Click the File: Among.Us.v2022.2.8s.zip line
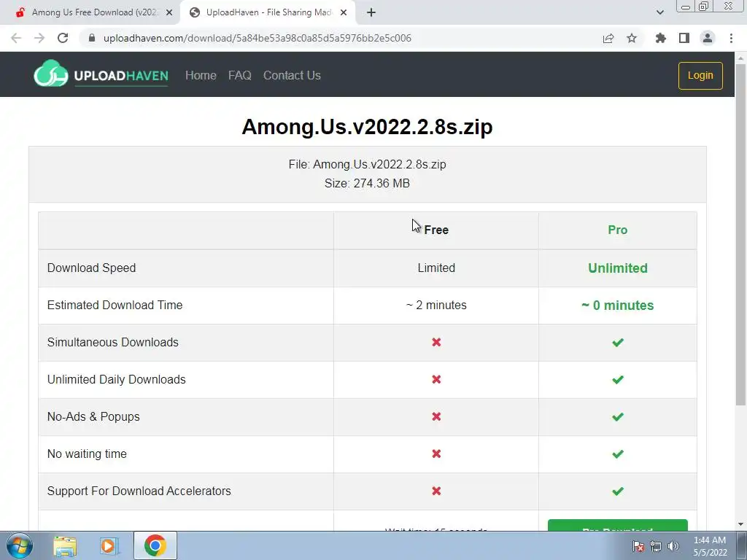The image size is (747, 560). point(367,164)
